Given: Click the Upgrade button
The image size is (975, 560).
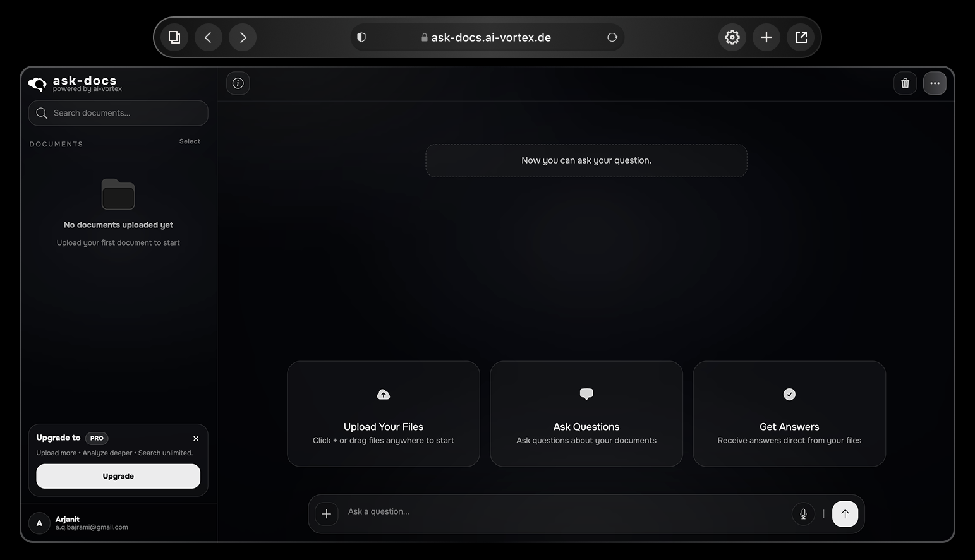Looking at the screenshot, I should point(118,476).
